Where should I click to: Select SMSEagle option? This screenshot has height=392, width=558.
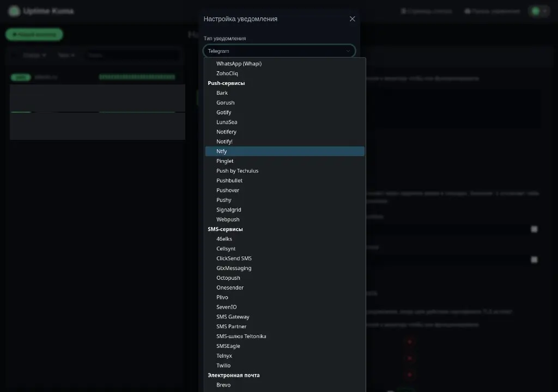(x=284, y=346)
